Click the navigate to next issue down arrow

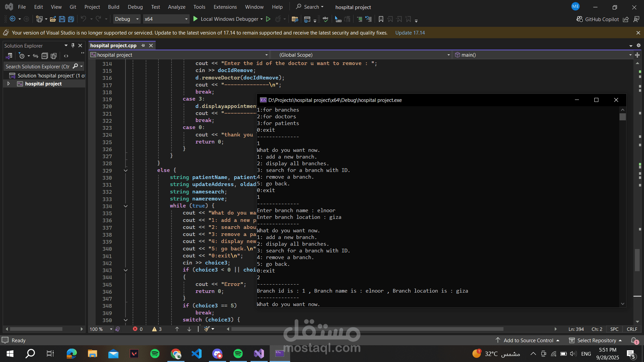tap(189, 329)
